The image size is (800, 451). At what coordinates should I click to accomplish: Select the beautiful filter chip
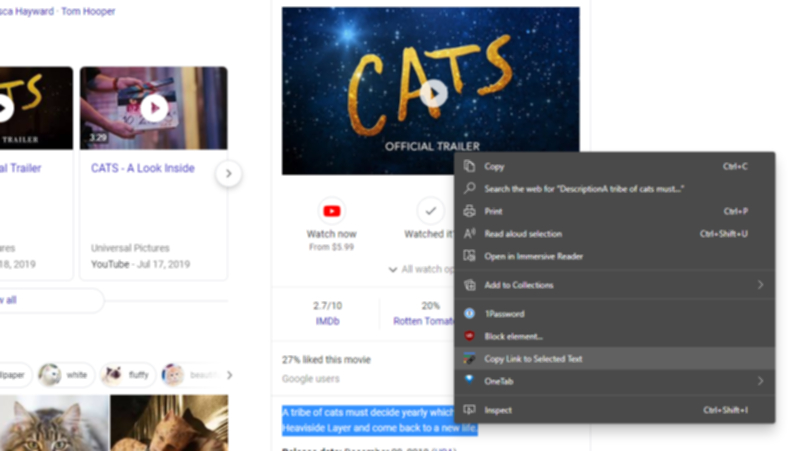tap(191, 375)
